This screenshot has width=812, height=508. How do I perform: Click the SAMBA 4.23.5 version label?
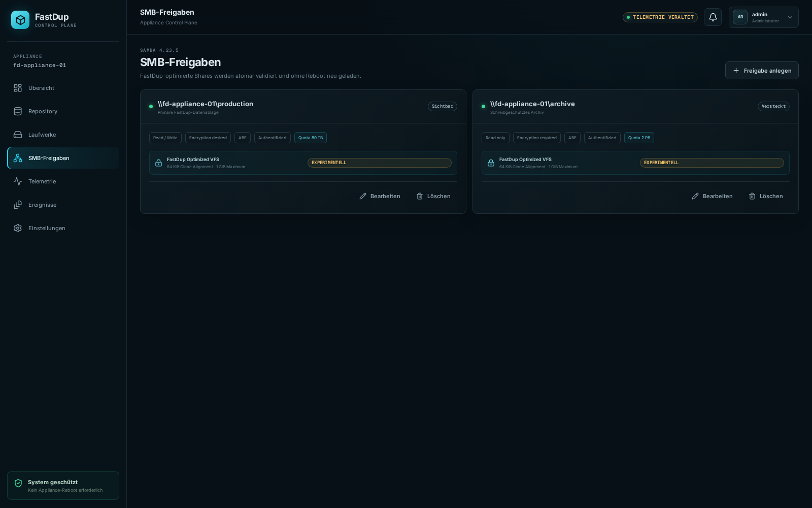pos(159,50)
